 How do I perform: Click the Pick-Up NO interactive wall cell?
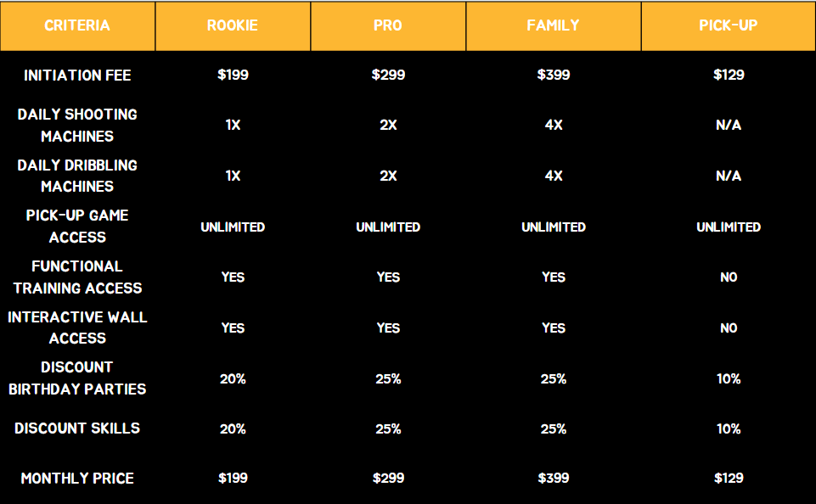(729, 328)
